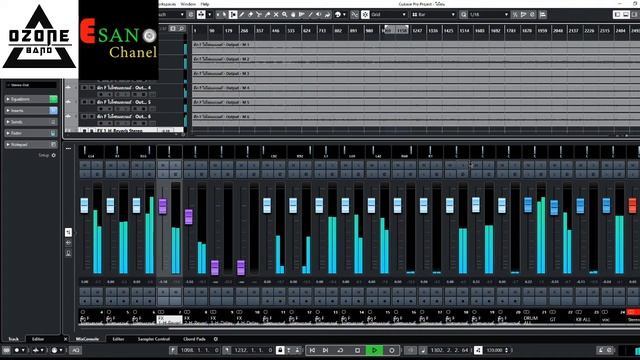Image resolution: width=640 pixels, height=360 pixels.
Task: Go to previous marker in transport
Action: coord(312,350)
